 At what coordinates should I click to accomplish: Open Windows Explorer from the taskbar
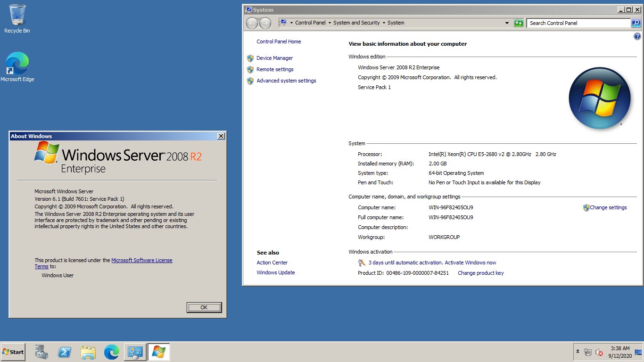(x=88, y=352)
